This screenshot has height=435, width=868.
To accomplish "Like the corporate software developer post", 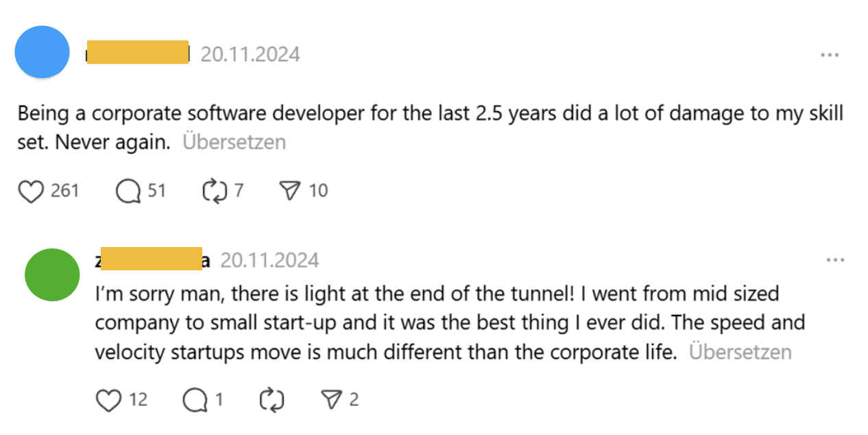I will [31, 191].
